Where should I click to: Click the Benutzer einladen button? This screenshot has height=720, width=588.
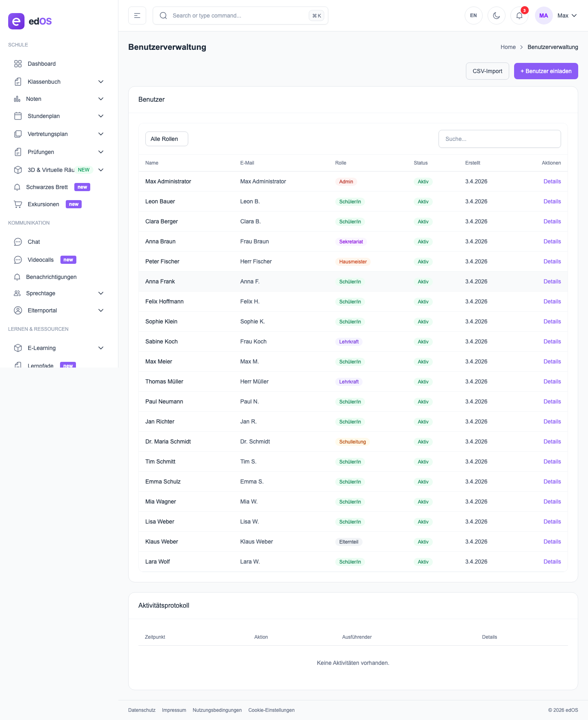[546, 71]
